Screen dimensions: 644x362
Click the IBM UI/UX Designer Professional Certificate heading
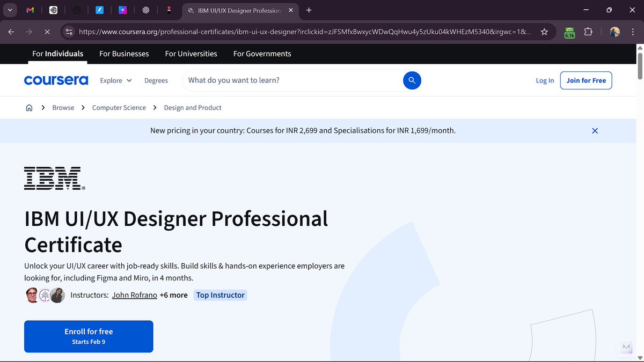pyautogui.click(x=176, y=232)
